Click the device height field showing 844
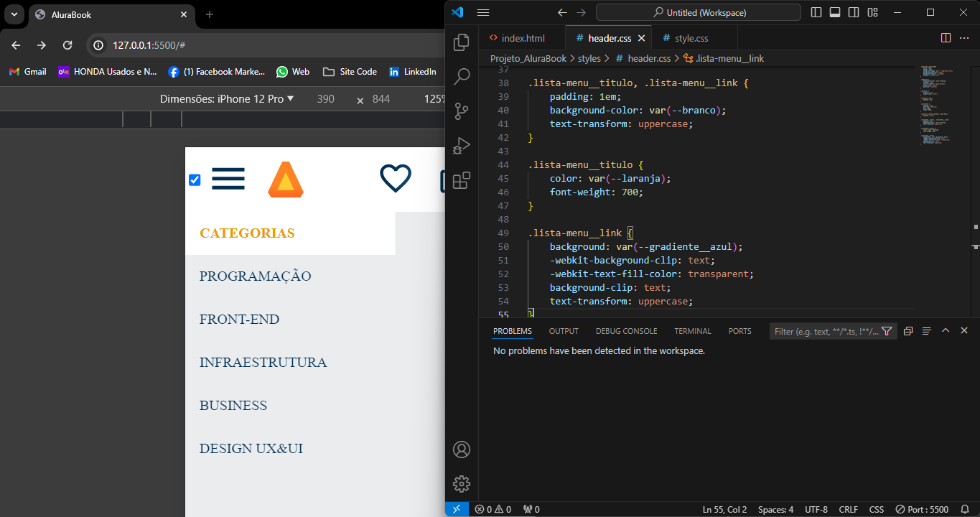The width and height of the screenshot is (980, 517). click(x=381, y=99)
